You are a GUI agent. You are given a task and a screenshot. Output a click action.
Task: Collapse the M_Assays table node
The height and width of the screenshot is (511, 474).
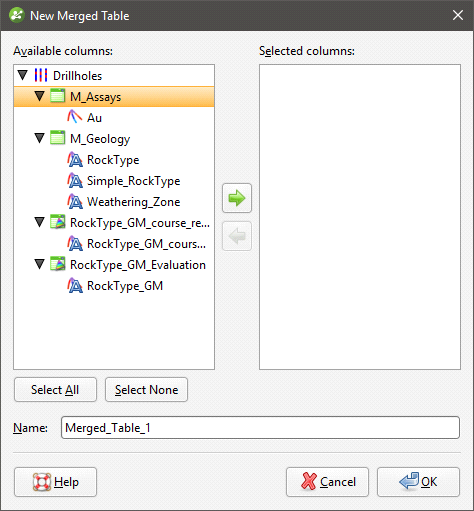40,96
